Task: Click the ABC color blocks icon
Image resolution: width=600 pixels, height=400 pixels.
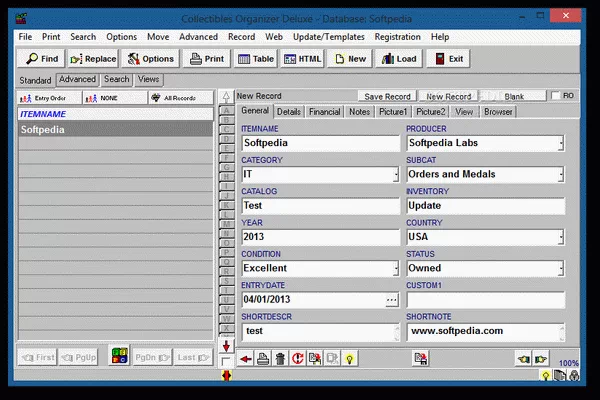Action: (x=119, y=357)
